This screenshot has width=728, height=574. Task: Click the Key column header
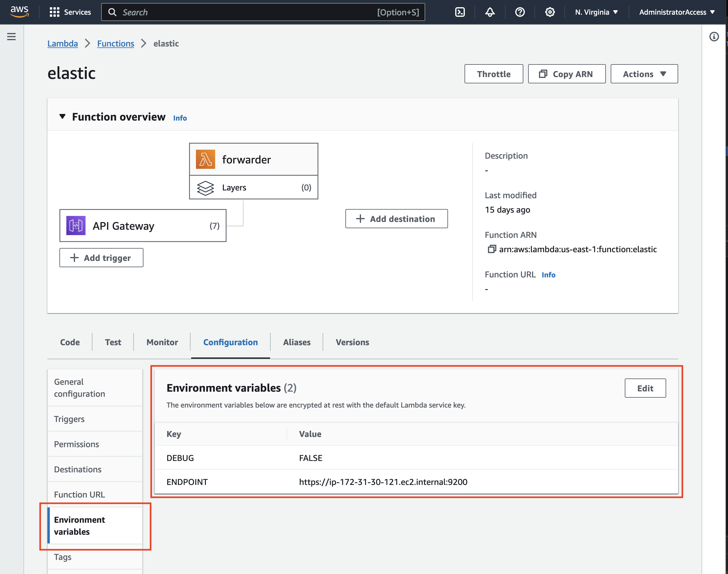pos(174,434)
